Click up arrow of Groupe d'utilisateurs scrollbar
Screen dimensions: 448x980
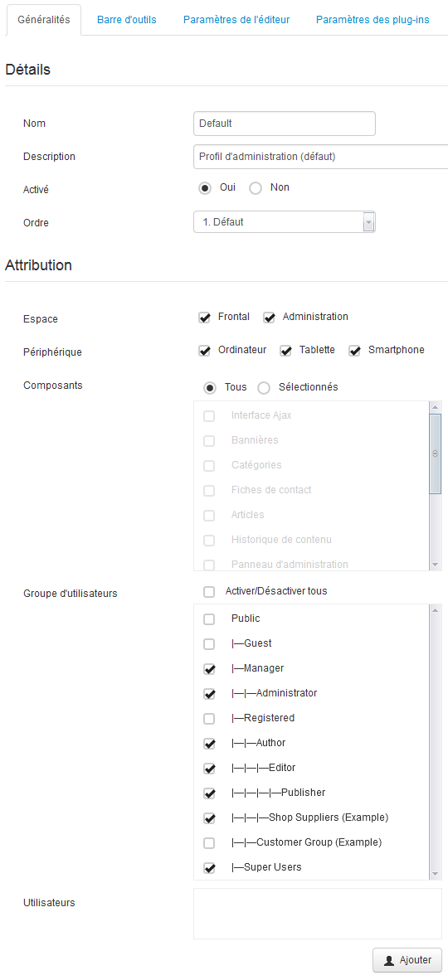(436, 610)
